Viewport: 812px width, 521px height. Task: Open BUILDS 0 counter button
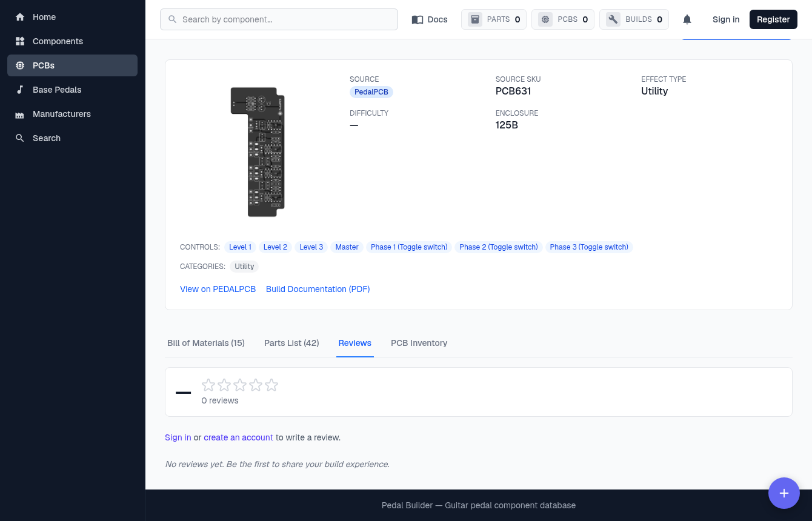click(x=634, y=19)
